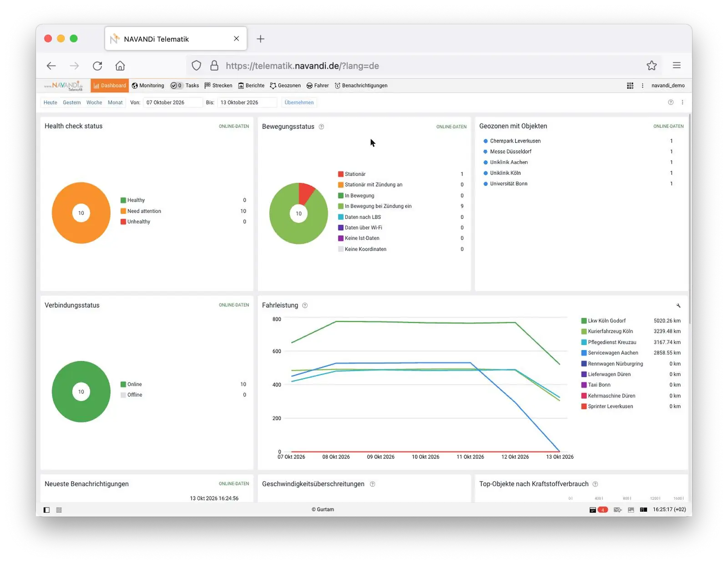
Task: Click Top-Objekte nach Kraftstoffverbrauch help icon
Action: 595,484
